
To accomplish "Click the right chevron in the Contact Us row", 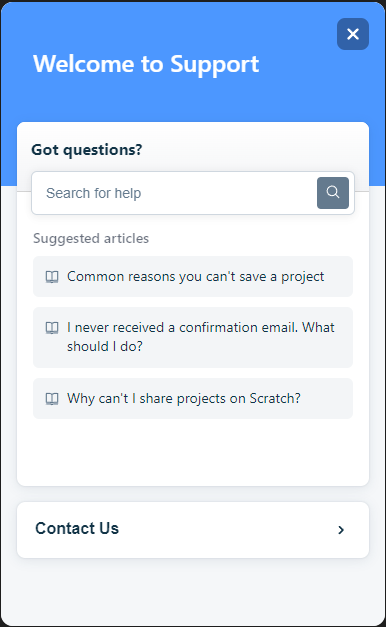I will 341,530.
